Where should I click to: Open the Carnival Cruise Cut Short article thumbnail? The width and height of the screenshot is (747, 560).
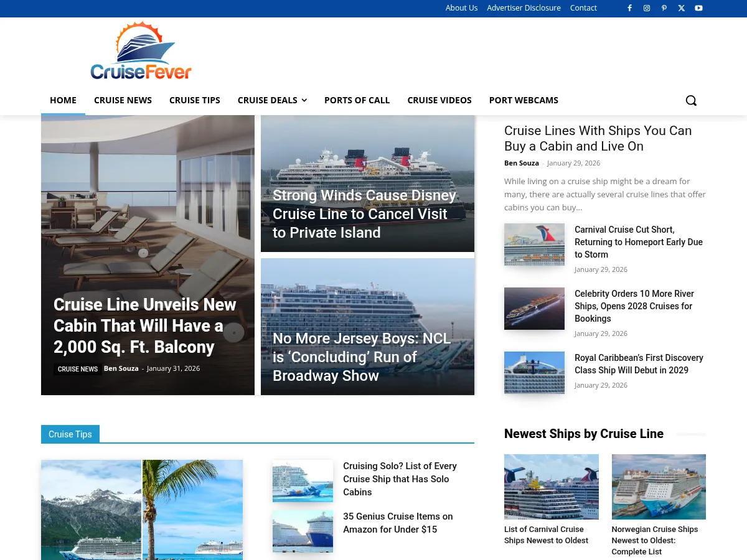tap(534, 245)
